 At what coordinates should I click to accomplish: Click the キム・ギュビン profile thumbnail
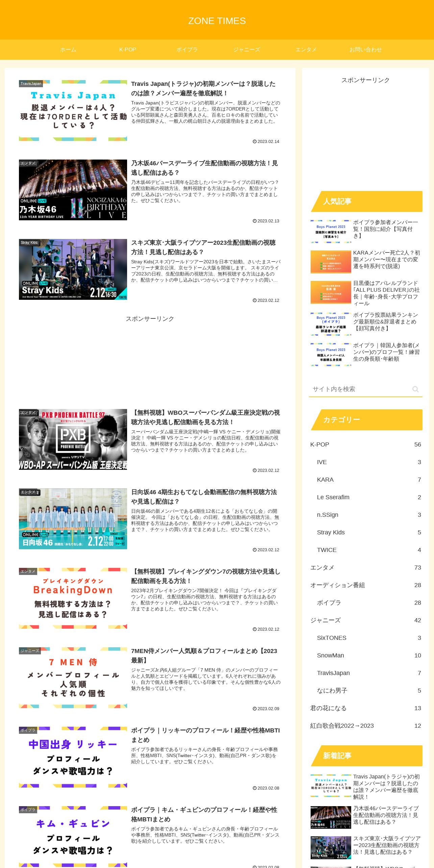73,837
